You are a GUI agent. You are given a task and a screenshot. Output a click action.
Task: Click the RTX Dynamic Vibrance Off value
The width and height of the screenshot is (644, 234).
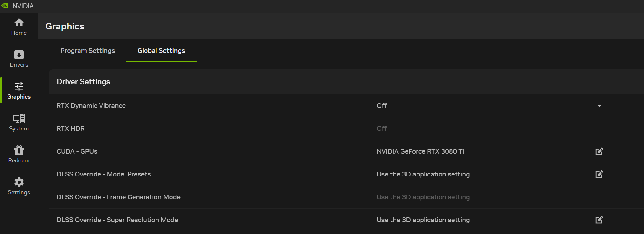(x=381, y=106)
